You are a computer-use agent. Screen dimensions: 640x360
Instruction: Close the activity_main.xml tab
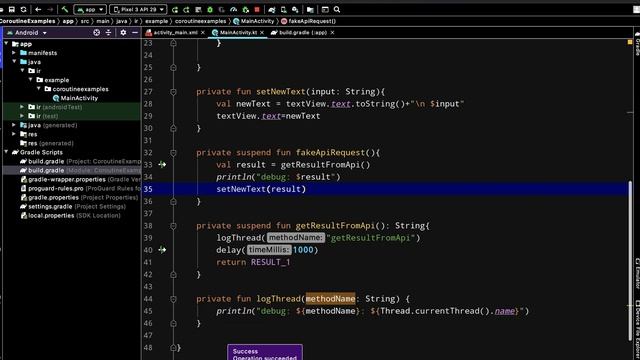coord(203,33)
